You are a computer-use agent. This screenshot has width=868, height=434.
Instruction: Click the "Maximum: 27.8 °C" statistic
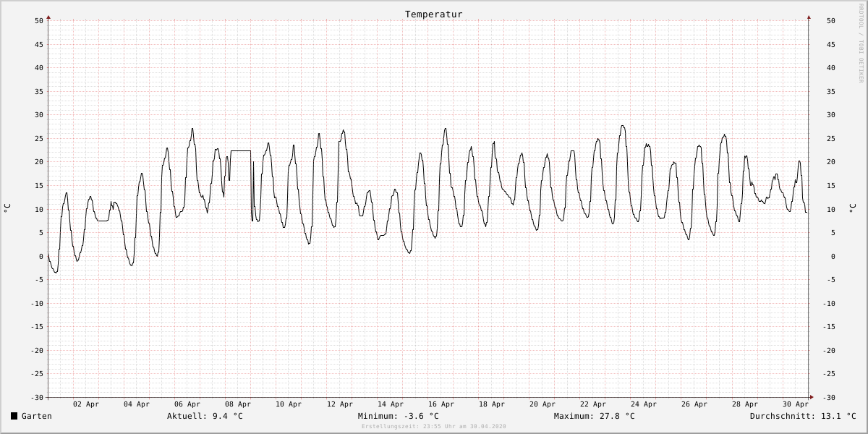point(594,416)
